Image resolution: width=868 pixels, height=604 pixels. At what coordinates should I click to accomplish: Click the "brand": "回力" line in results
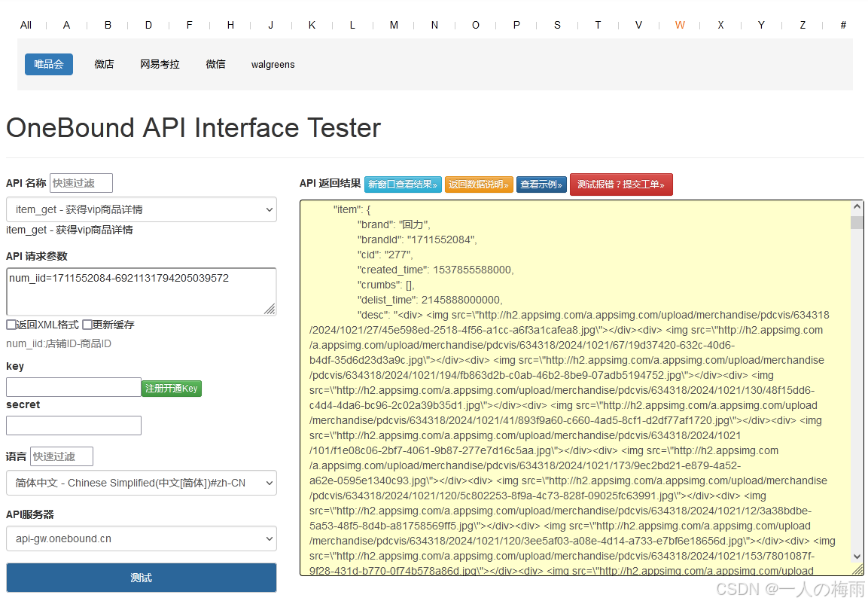pyautogui.click(x=394, y=224)
